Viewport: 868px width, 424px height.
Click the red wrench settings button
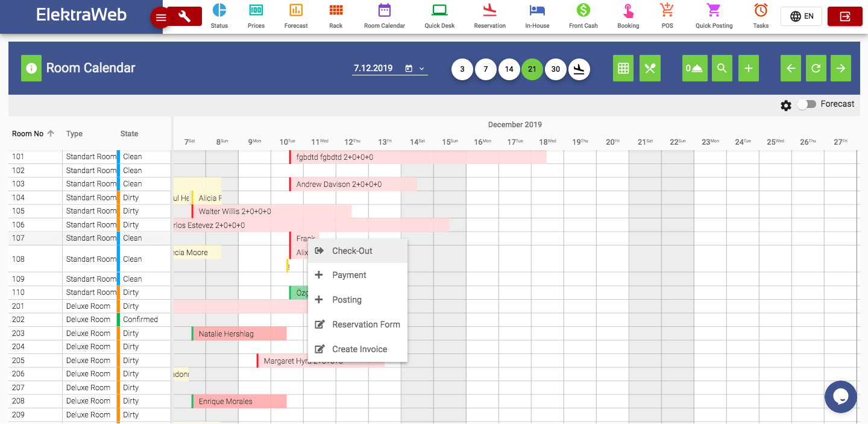point(185,17)
